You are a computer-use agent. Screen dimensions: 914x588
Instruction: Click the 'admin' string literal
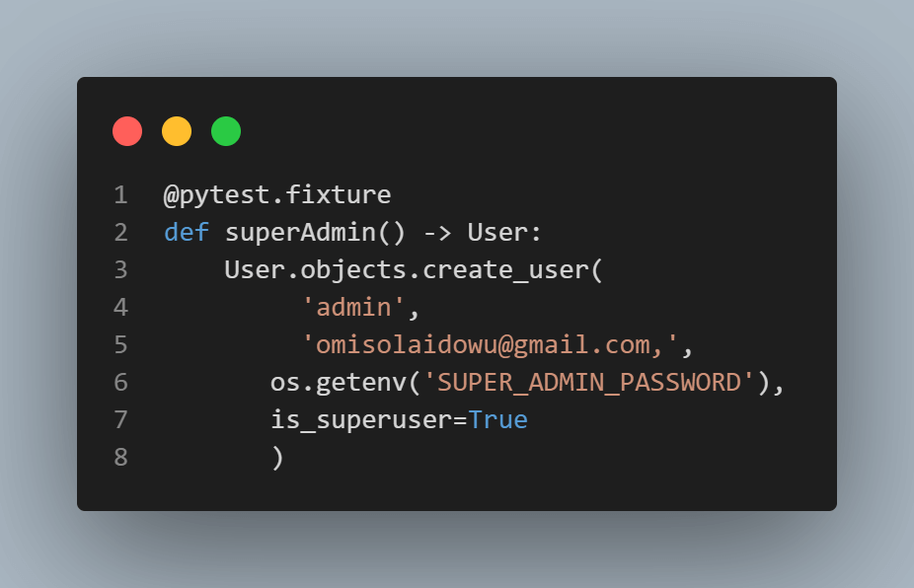pyautogui.click(x=353, y=308)
